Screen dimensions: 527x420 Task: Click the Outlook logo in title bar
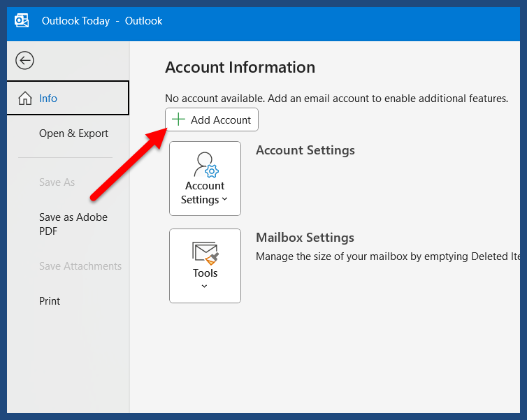click(x=22, y=20)
